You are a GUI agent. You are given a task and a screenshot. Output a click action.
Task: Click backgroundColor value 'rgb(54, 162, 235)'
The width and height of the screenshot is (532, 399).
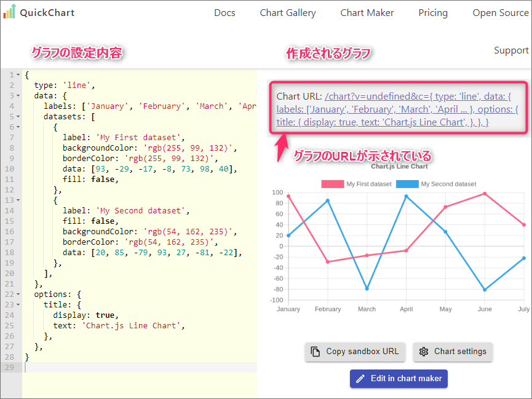188,231
